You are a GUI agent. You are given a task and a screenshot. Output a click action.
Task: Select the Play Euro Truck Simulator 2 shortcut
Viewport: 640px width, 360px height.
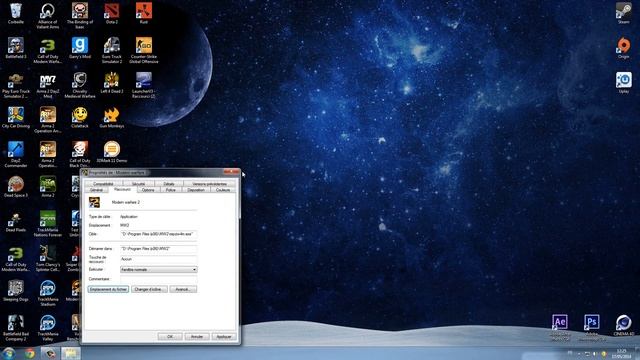click(x=16, y=86)
